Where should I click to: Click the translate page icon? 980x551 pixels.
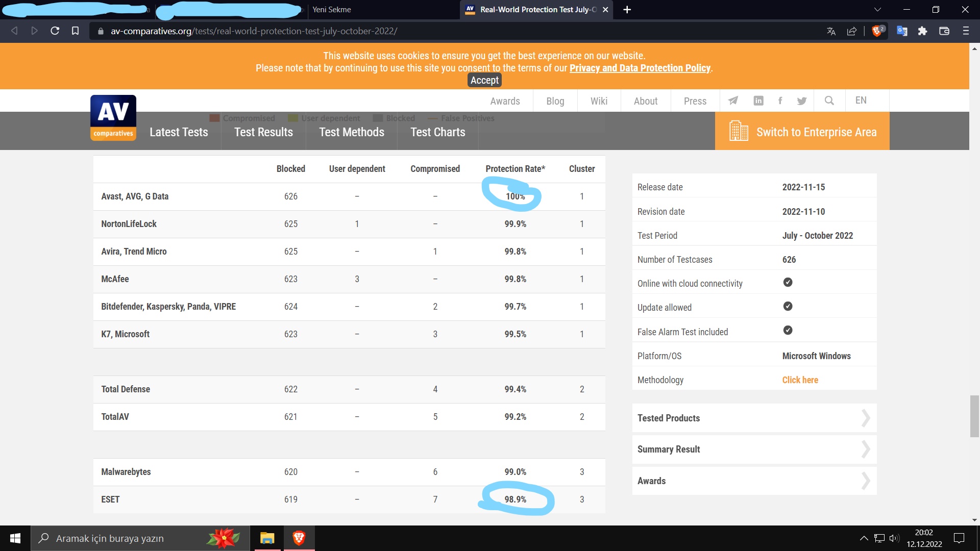(831, 31)
